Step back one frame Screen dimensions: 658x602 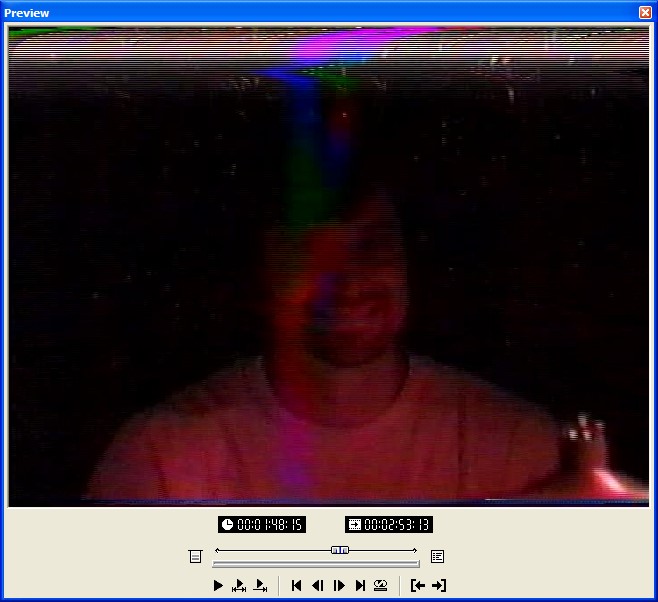[318, 585]
